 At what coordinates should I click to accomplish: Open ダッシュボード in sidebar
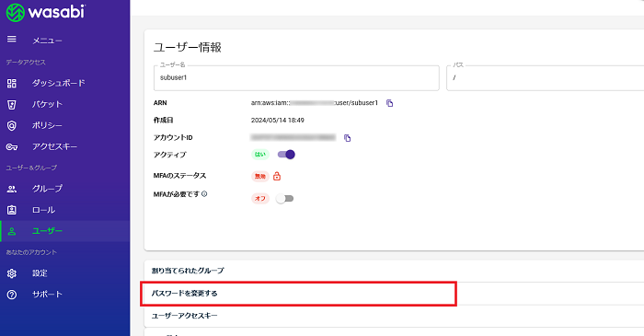click(65, 84)
